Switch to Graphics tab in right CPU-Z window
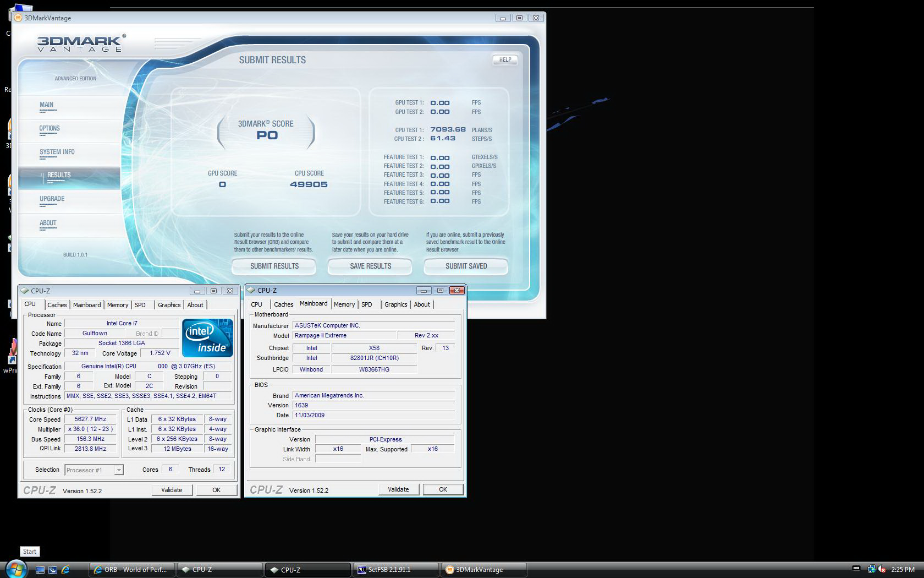This screenshot has width=924, height=578. [395, 304]
